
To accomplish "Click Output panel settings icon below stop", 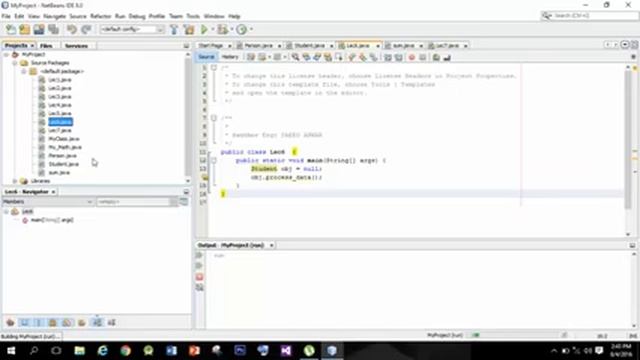I will coord(199,287).
